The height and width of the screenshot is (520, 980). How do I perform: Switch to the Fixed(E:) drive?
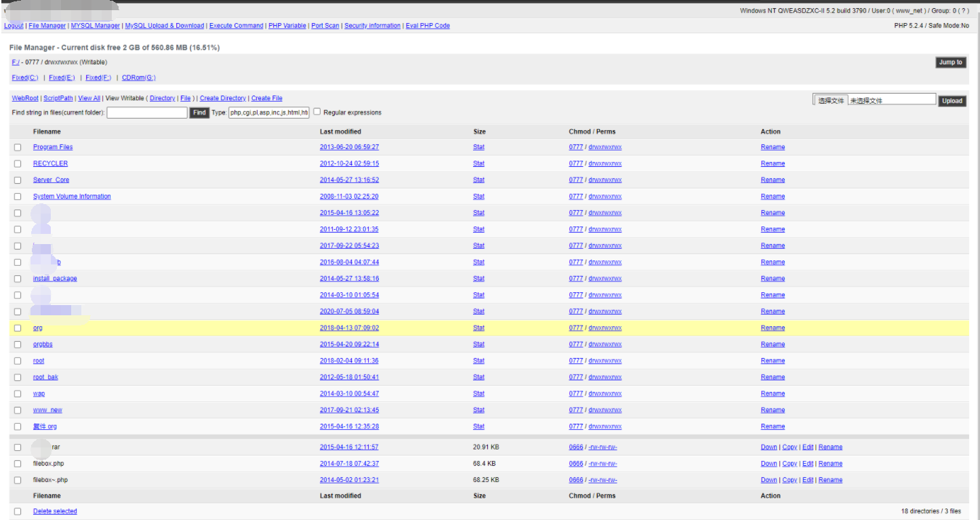coord(62,78)
